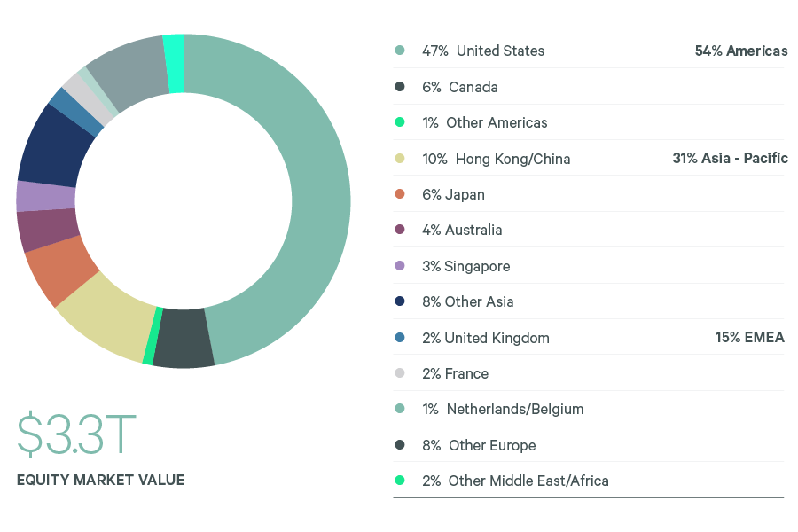This screenshot has height=532, width=798.
Task: Click the United States legend color dot
Action: [x=400, y=51]
